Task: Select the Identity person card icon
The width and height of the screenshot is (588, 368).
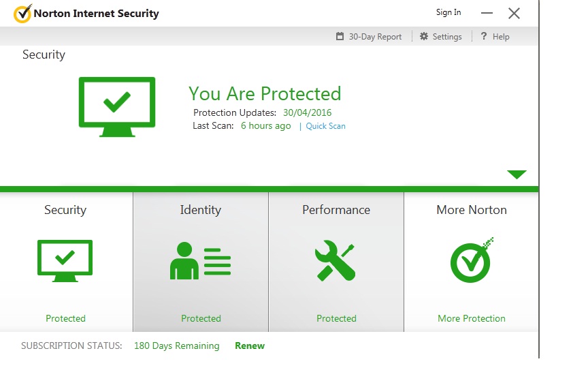Action: [200, 260]
